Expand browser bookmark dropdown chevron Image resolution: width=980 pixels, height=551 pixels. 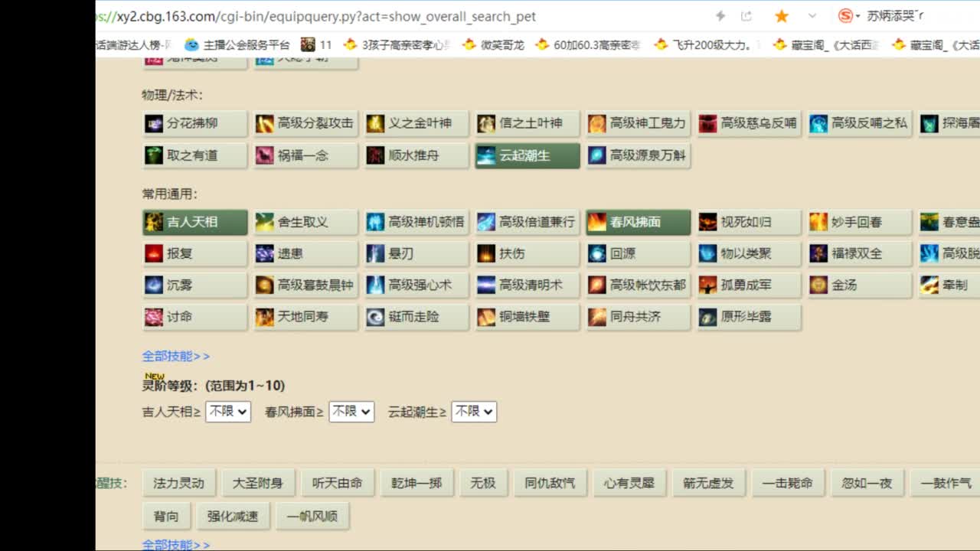point(812,16)
